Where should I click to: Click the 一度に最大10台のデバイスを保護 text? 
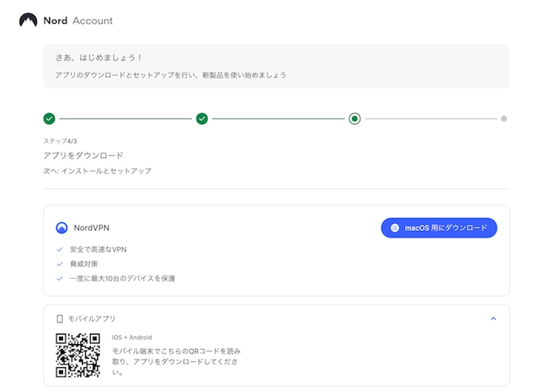[123, 279]
